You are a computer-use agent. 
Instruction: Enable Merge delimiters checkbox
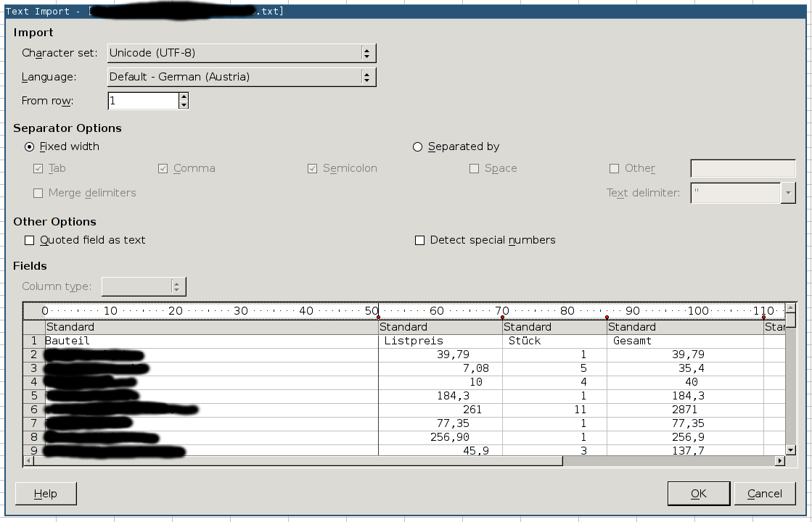pos(38,193)
